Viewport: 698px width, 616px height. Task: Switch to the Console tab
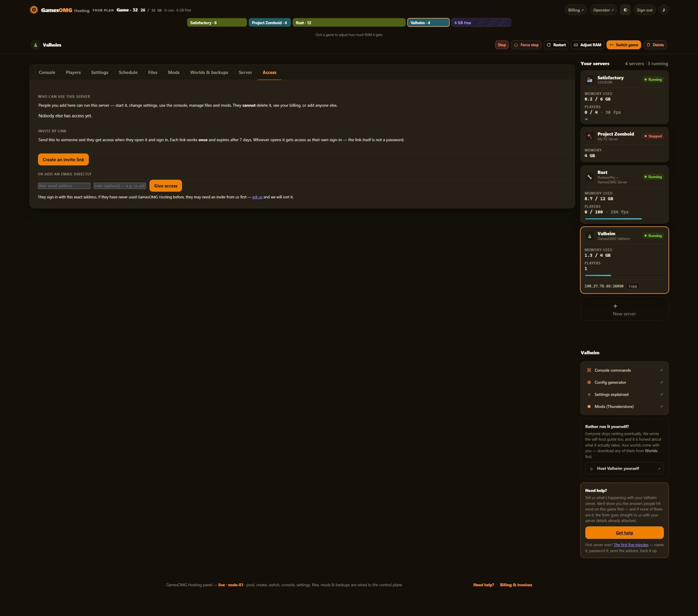[x=47, y=72]
